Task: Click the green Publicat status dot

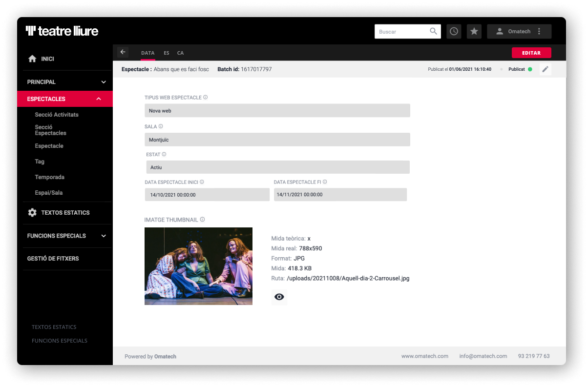Action: pyautogui.click(x=530, y=69)
